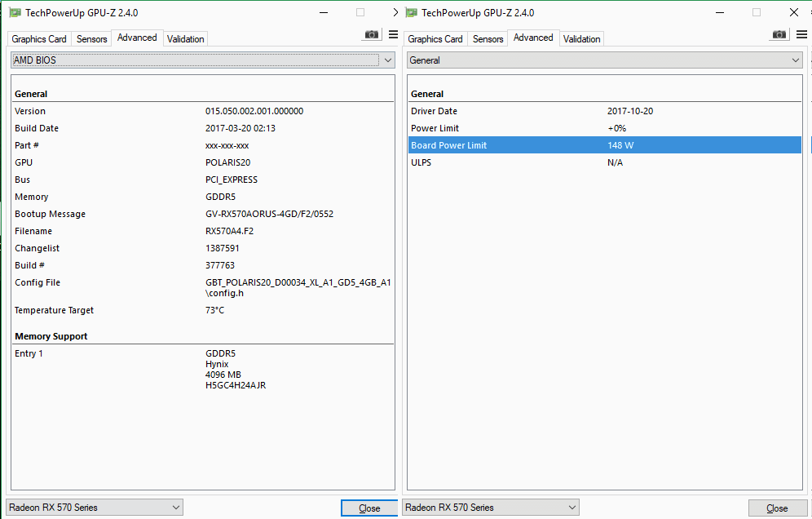The image size is (812, 519).
Task: Select the ULPS row label
Action: [x=421, y=162]
